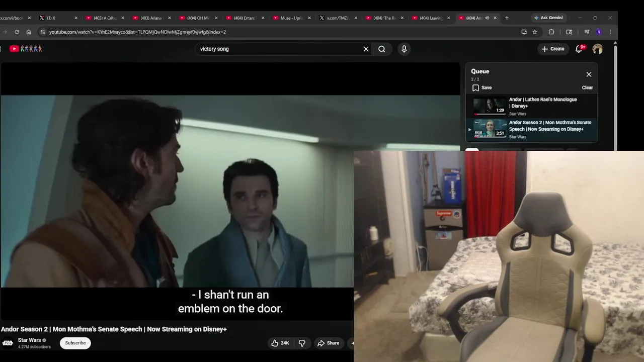Mute the playing tab's speaker icon
The height and width of the screenshot is (362, 644).
487,18
